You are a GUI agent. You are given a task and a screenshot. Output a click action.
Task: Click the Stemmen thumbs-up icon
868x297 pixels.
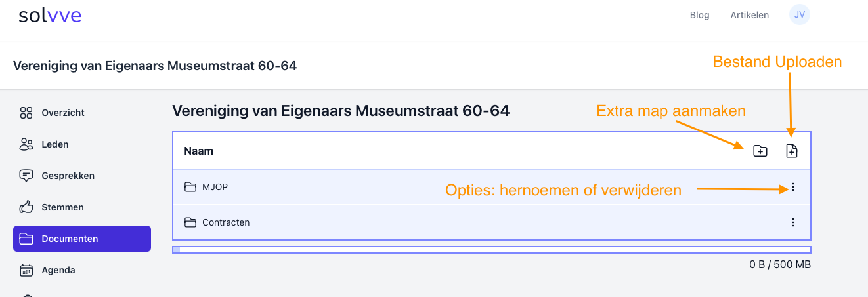(x=26, y=207)
